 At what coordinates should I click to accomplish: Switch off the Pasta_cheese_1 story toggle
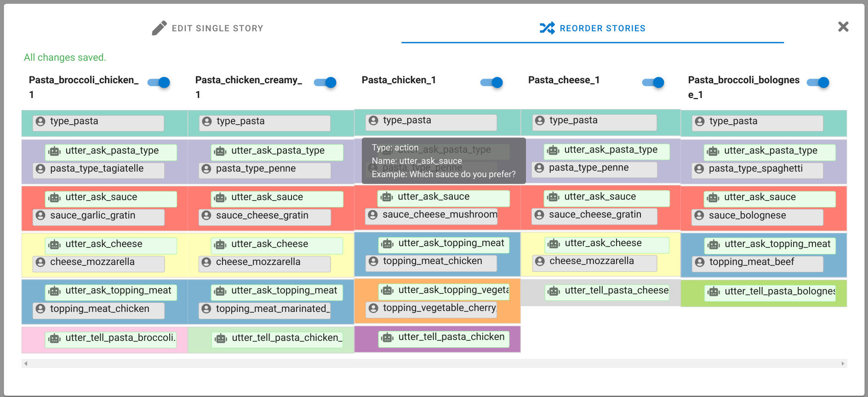pos(653,82)
